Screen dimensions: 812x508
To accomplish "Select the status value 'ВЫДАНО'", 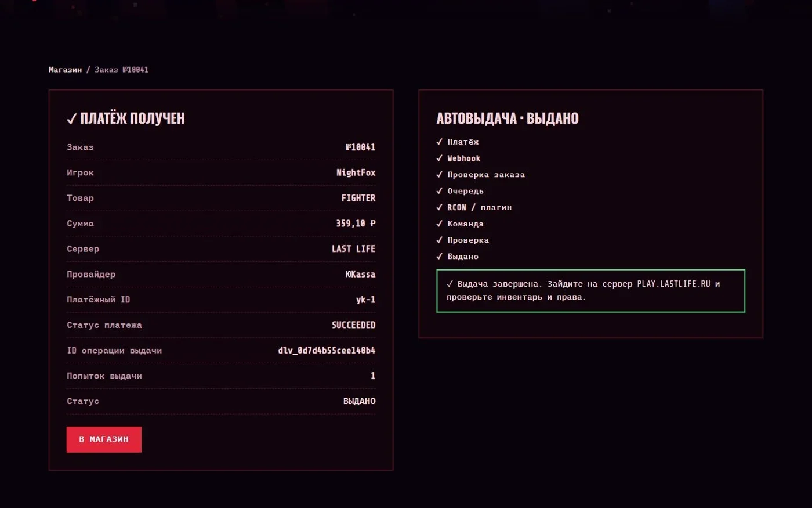I will click(359, 401).
